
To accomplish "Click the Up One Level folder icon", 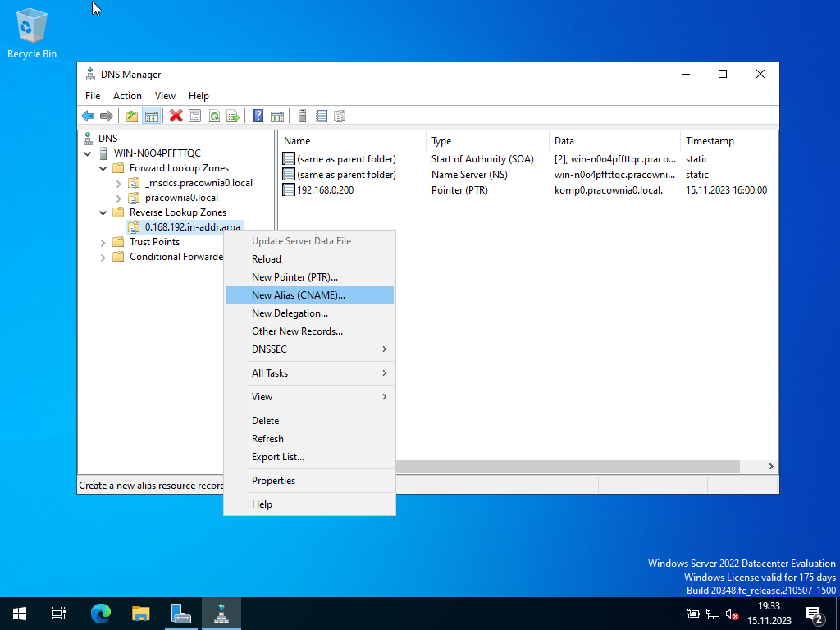I will click(x=132, y=116).
